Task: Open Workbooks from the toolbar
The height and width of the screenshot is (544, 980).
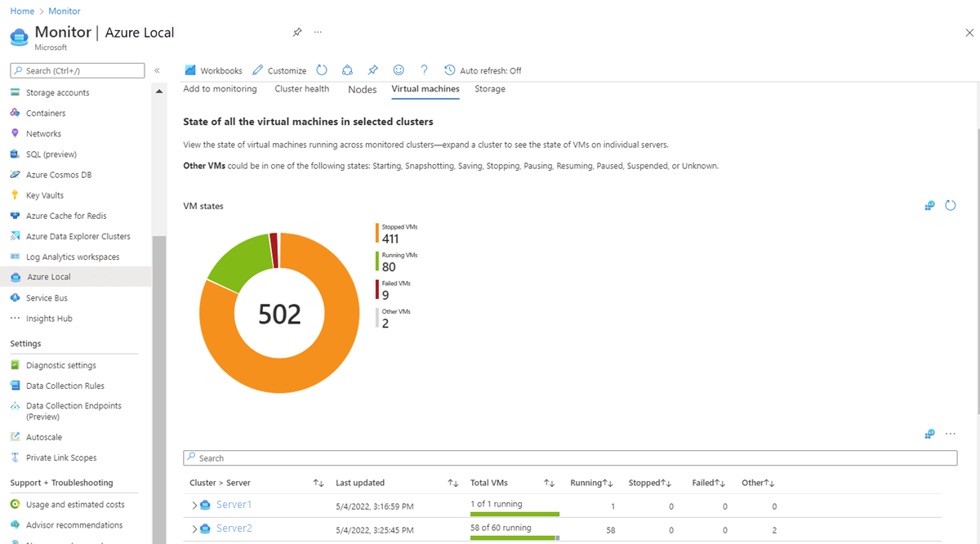Action: [213, 70]
